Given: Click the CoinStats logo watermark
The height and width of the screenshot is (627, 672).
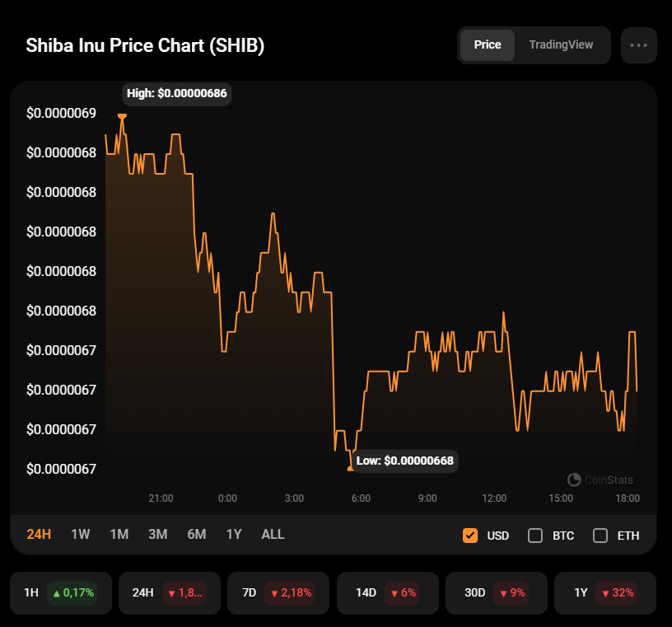Looking at the screenshot, I should [600, 480].
